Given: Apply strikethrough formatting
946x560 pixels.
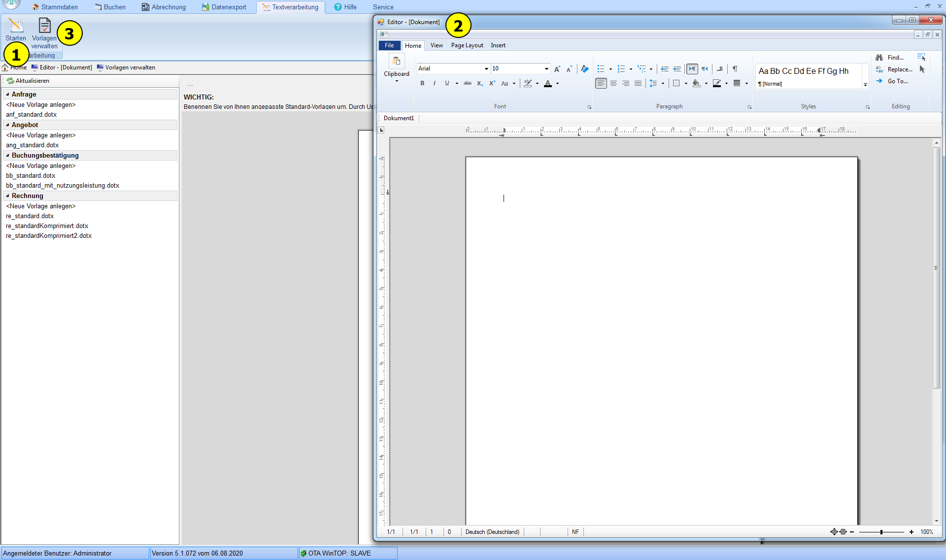Looking at the screenshot, I should click(467, 83).
